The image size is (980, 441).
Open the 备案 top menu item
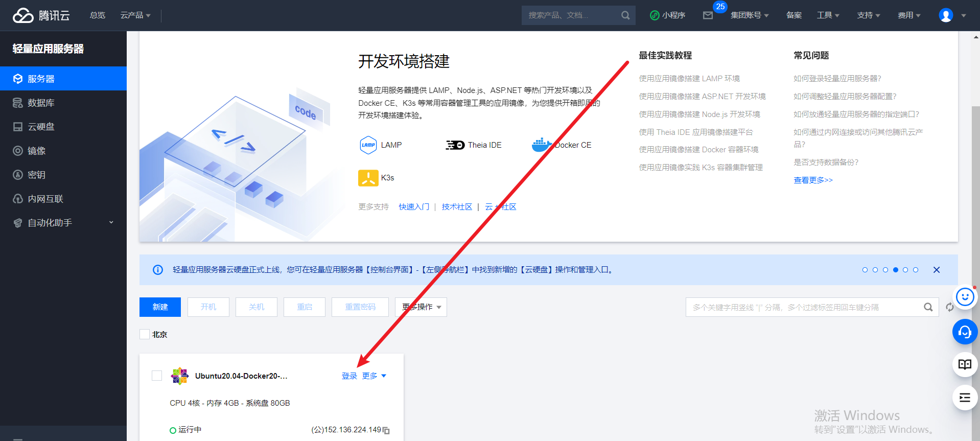click(x=794, y=15)
